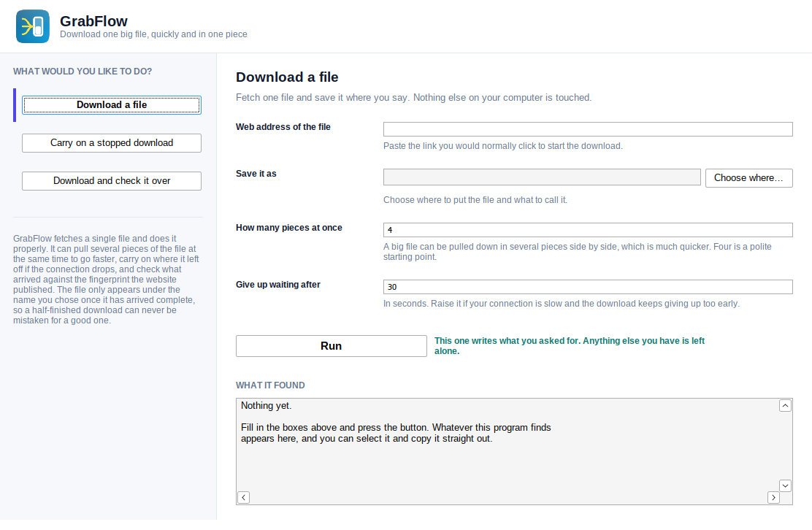
Task: Switch to Download and check it over
Action: point(111,180)
